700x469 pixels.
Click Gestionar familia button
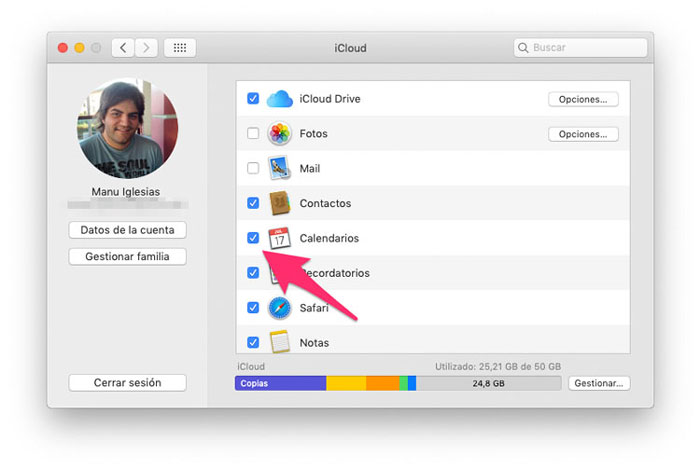coord(127,257)
